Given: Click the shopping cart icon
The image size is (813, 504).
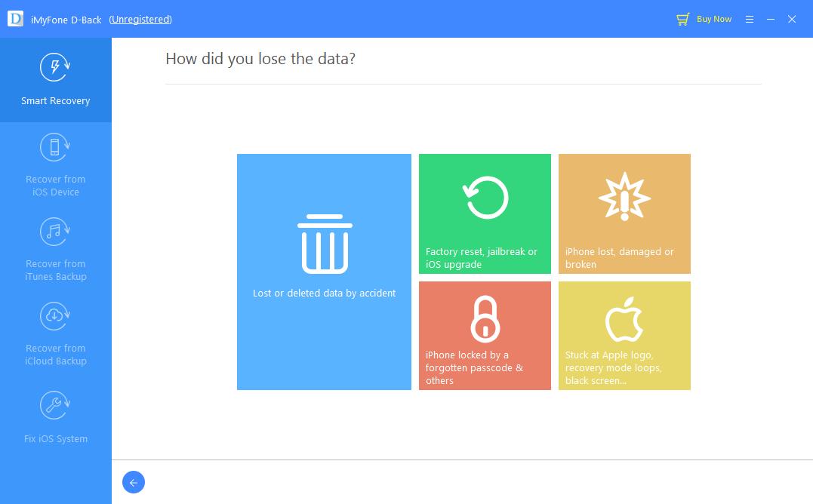Looking at the screenshot, I should click(683, 19).
